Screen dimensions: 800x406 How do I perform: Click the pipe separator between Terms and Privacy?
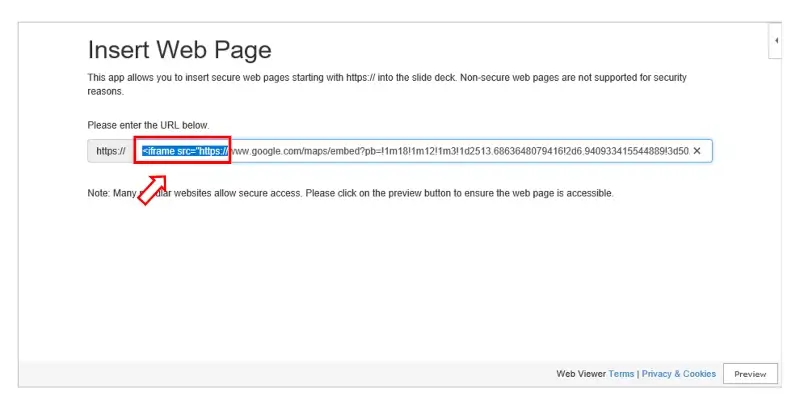point(638,374)
